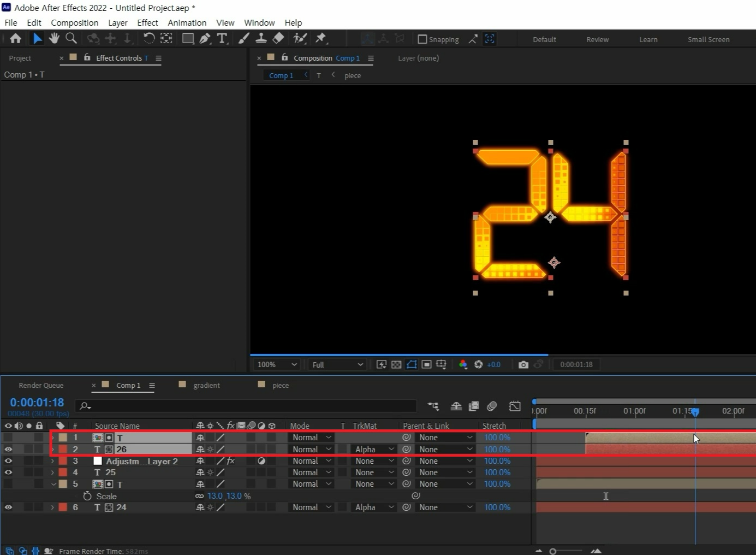Go to the Home screen icon
The height and width of the screenshot is (555, 756).
click(15, 38)
